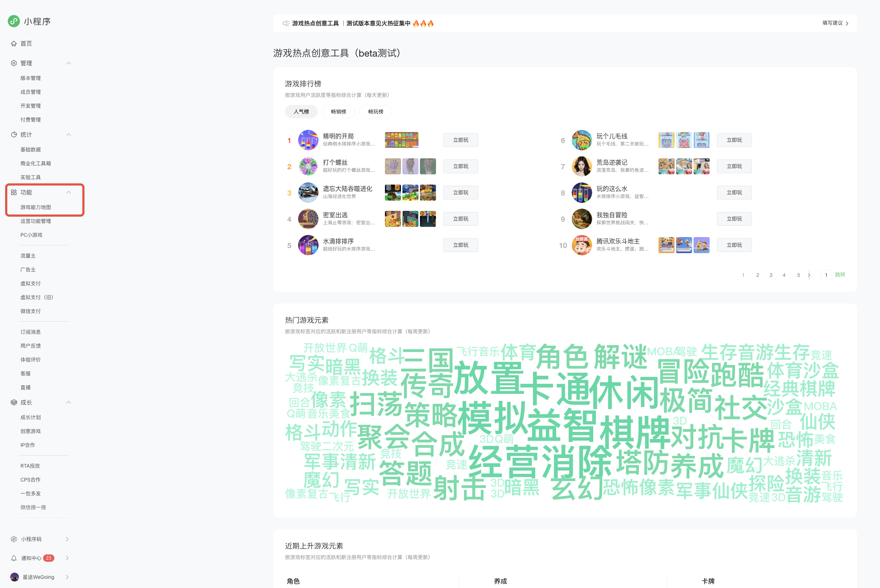Click the 腾讯欢乐斗地主 game icon

point(582,245)
